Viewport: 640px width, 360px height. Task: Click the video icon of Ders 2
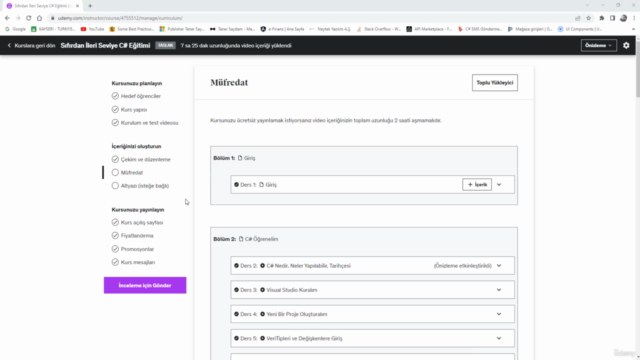262,266
